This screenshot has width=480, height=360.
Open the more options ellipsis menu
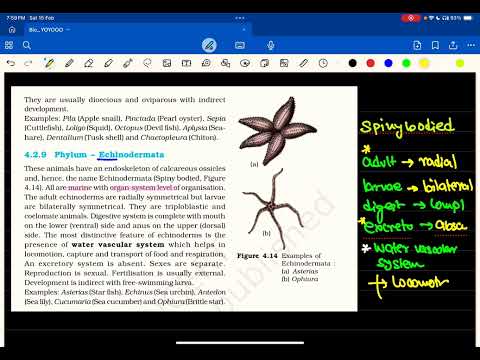tap(471, 45)
